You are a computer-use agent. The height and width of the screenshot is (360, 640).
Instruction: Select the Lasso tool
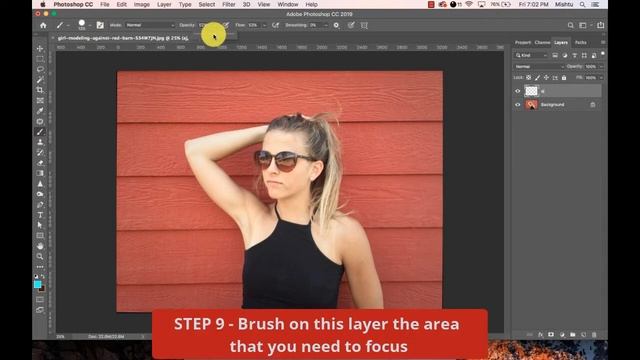[x=40, y=69]
